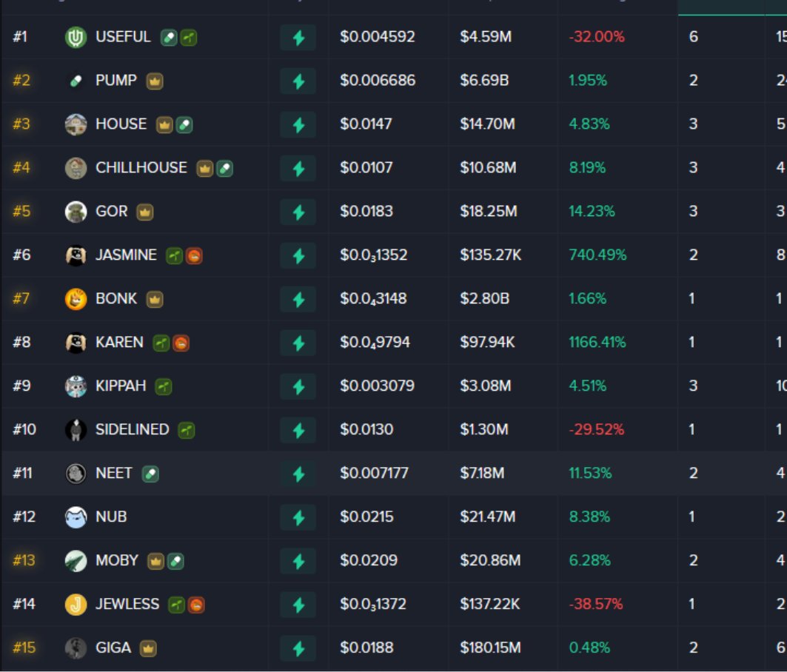Open the KIPPAH token name
Image resolution: width=787 pixels, height=672 pixels.
(121, 386)
